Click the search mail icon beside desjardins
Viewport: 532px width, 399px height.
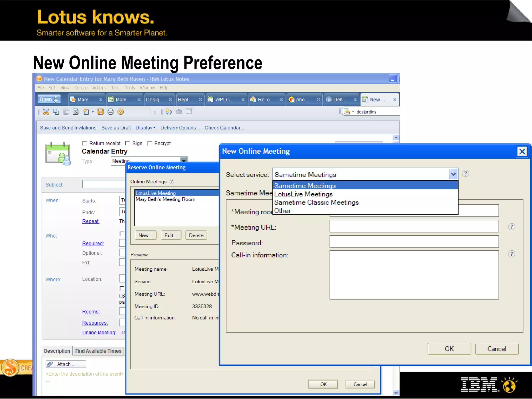pos(347,112)
